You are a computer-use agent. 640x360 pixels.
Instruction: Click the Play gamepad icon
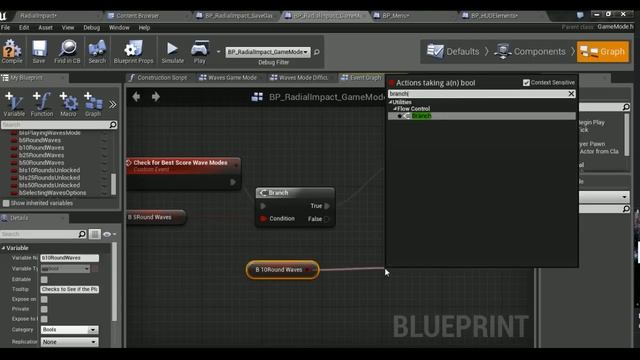click(x=200, y=51)
